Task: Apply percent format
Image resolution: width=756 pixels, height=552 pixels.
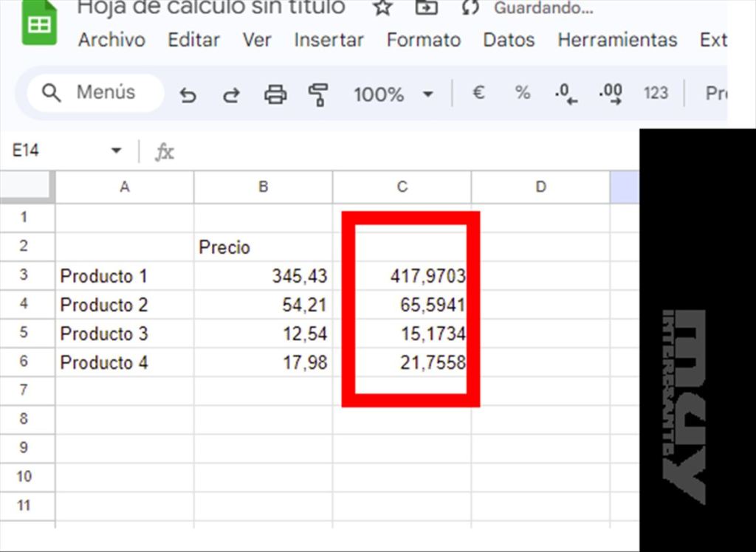Action: tap(523, 93)
